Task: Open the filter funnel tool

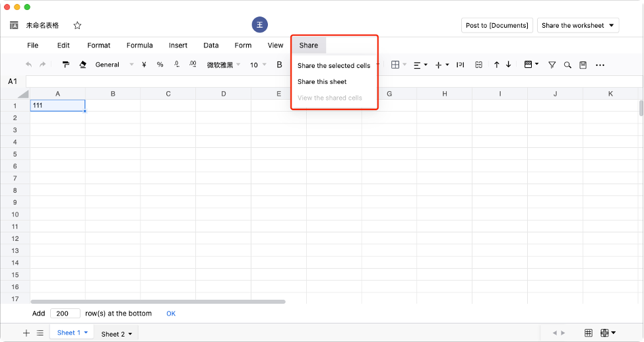Action: [552, 65]
